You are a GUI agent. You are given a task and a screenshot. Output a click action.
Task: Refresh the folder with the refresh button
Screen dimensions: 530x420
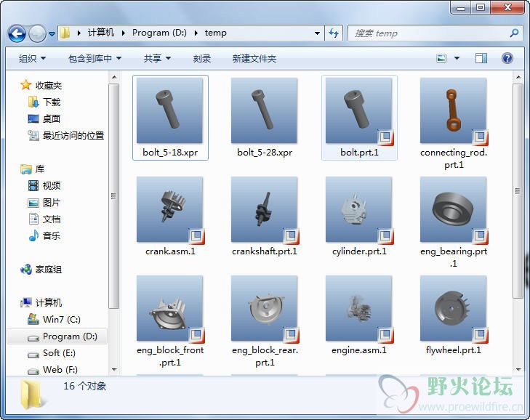click(x=334, y=33)
